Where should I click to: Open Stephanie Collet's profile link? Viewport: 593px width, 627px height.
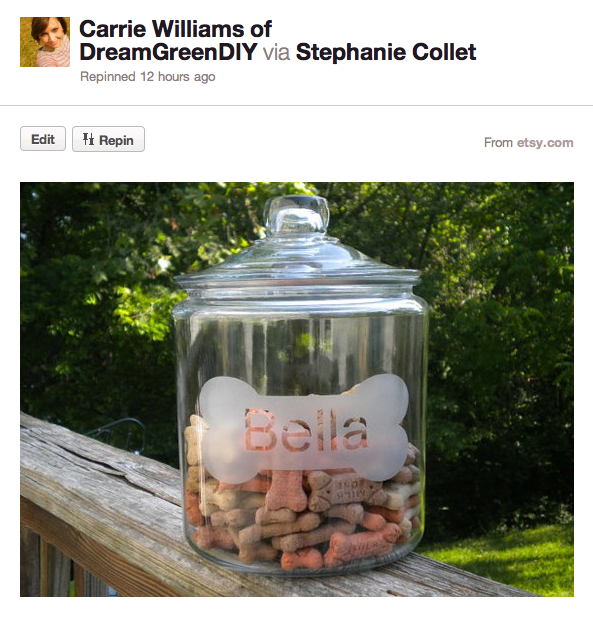pyautogui.click(x=386, y=52)
